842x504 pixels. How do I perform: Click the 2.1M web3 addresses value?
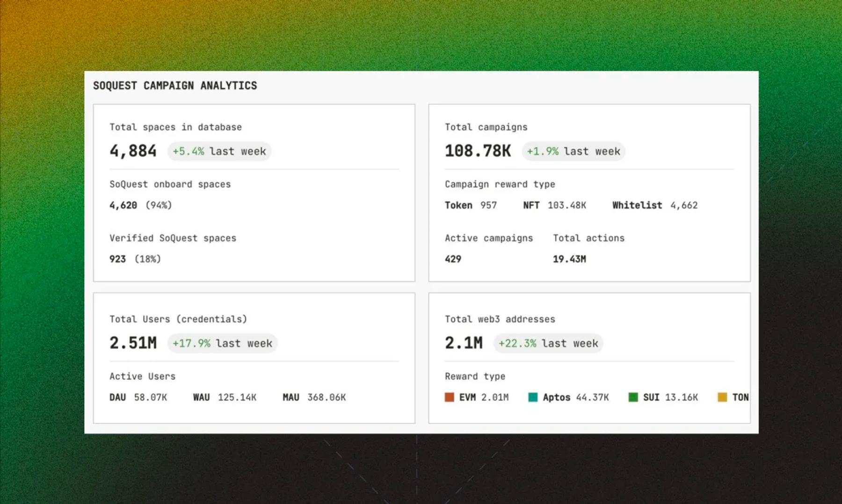(464, 343)
